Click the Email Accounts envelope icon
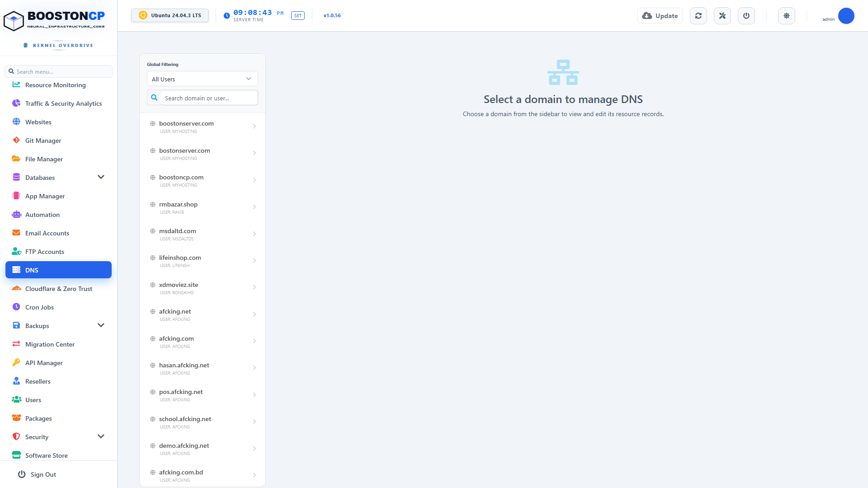The height and width of the screenshot is (488, 868). pyautogui.click(x=16, y=233)
